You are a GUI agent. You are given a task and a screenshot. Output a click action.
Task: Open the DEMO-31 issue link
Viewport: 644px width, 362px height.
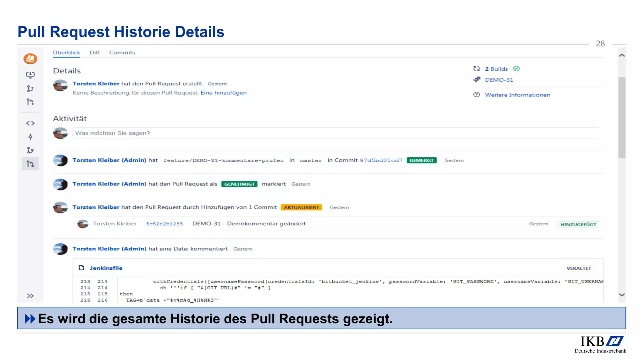point(499,80)
